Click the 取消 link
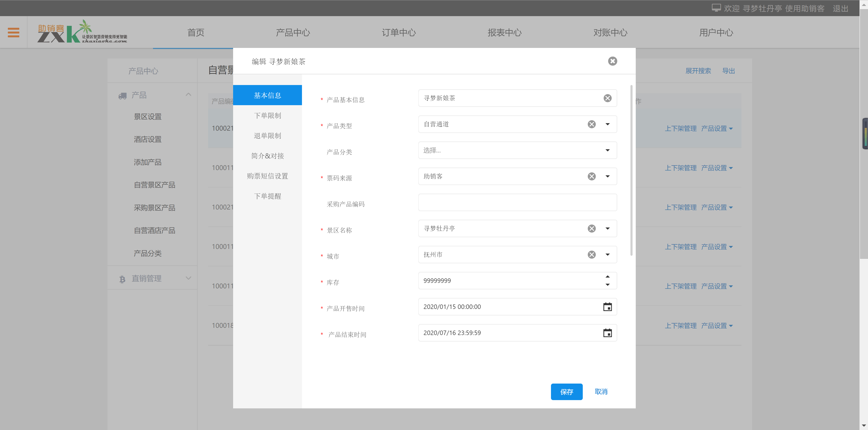Screen dimensions: 868x430 pos(601,392)
